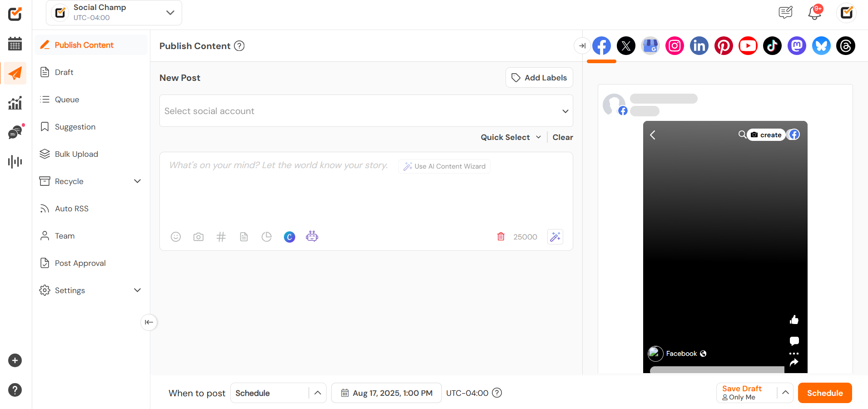Select the Pinterest preview tab
The image size is (868, 409).
pos(724,46)
